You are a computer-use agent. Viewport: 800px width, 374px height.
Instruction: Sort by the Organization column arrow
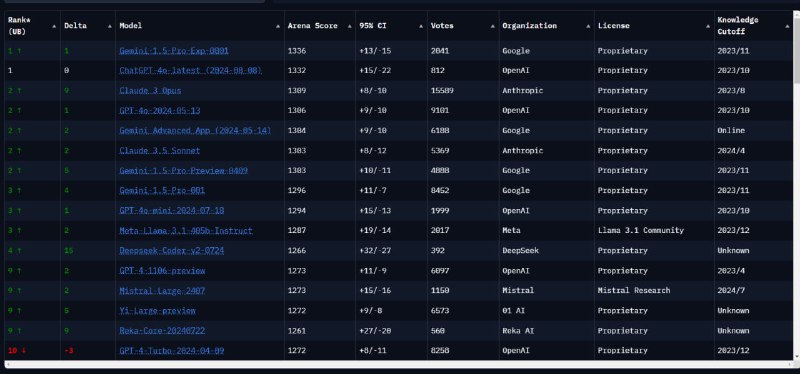[588, 26]
